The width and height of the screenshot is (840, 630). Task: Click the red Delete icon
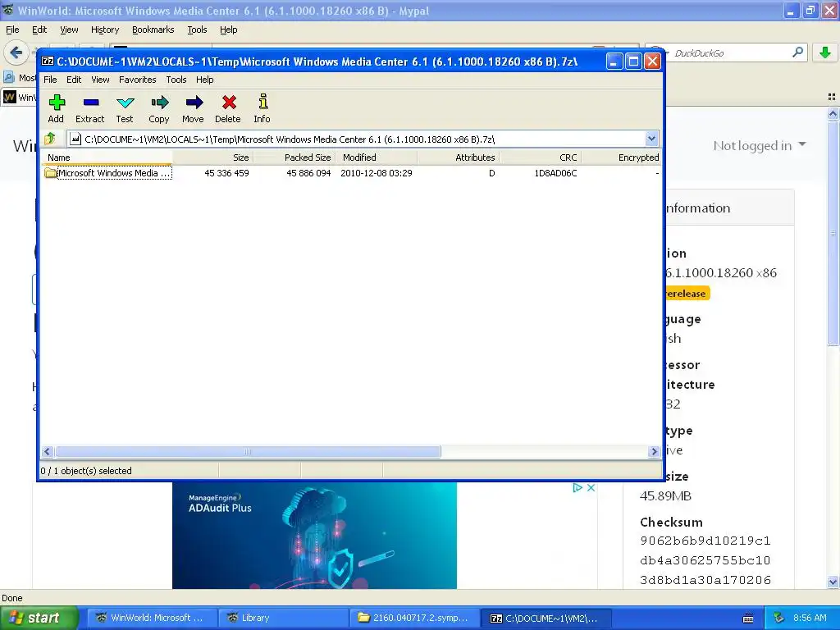pyautogui.click(x=230, y=103)
